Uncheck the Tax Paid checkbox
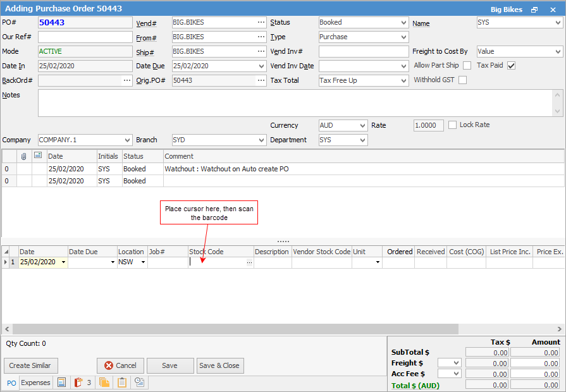 pos(512,66)
